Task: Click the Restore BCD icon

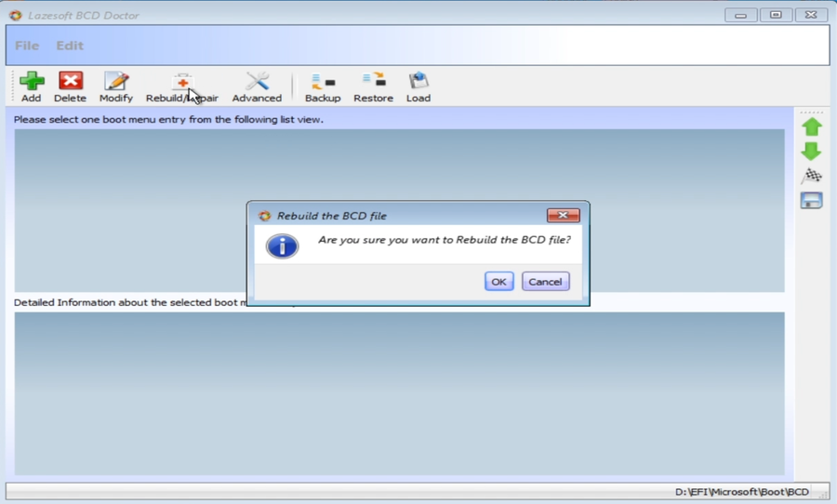Action: coord(374,80)
